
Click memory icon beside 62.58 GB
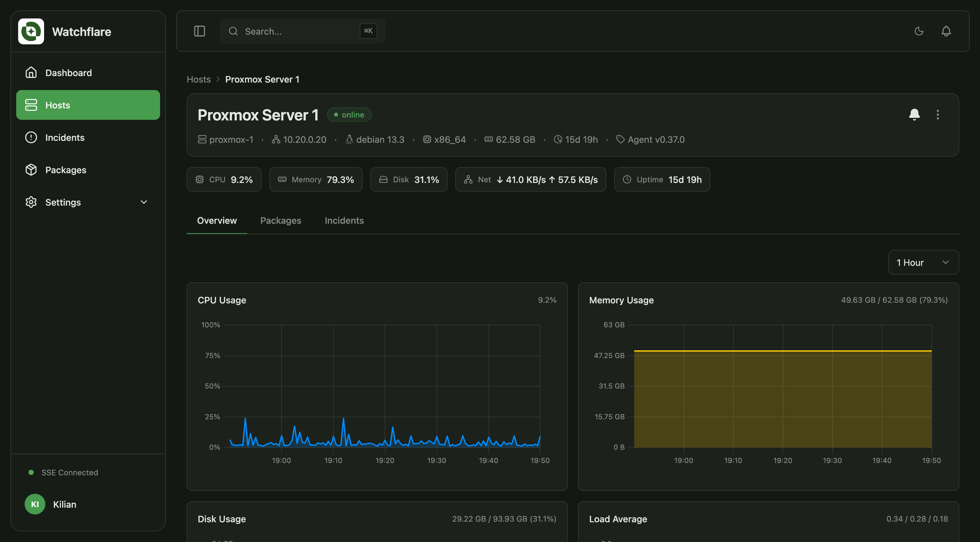[x=488, y=140]
